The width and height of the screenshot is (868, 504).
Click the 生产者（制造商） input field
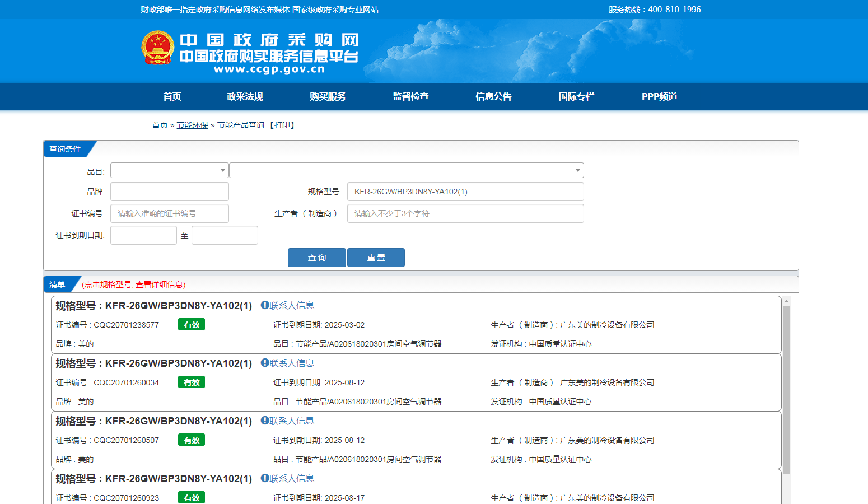pos(465,213)
